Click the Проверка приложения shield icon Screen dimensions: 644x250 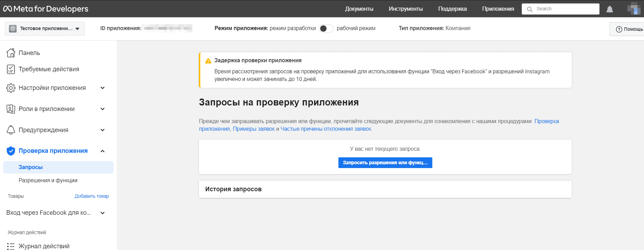point(11,151)
